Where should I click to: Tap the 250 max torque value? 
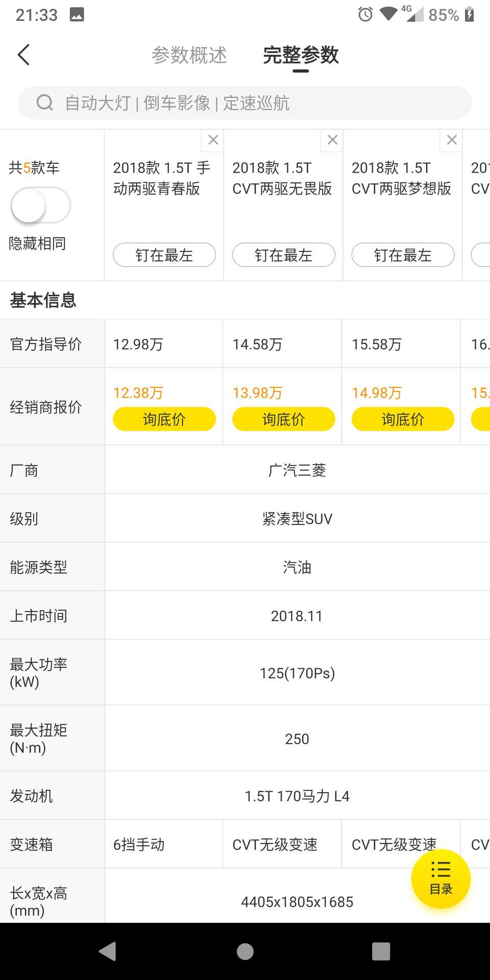[297, 739]
